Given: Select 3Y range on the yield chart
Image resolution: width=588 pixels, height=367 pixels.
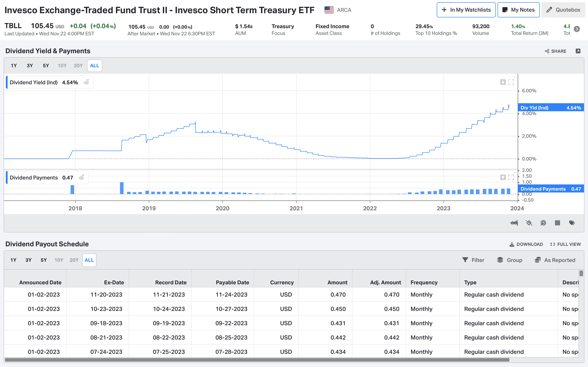Looking at the screenshot, I should click(30, 65).
